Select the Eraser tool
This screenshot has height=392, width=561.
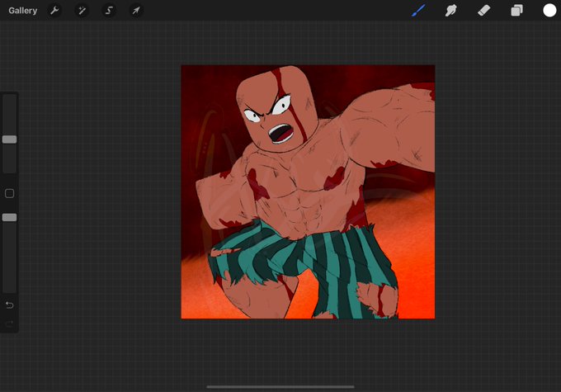(483, 11)
